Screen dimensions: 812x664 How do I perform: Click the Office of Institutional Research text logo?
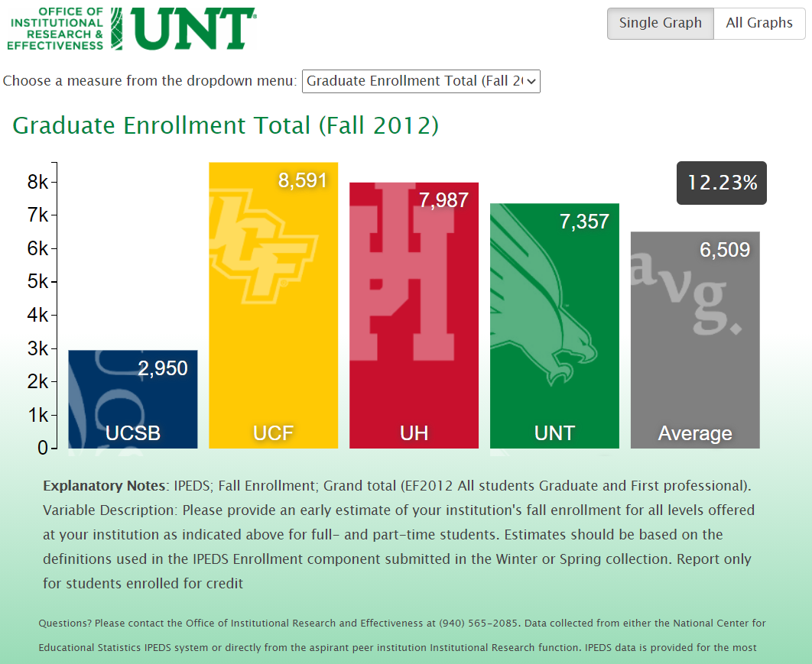point(56,29)
